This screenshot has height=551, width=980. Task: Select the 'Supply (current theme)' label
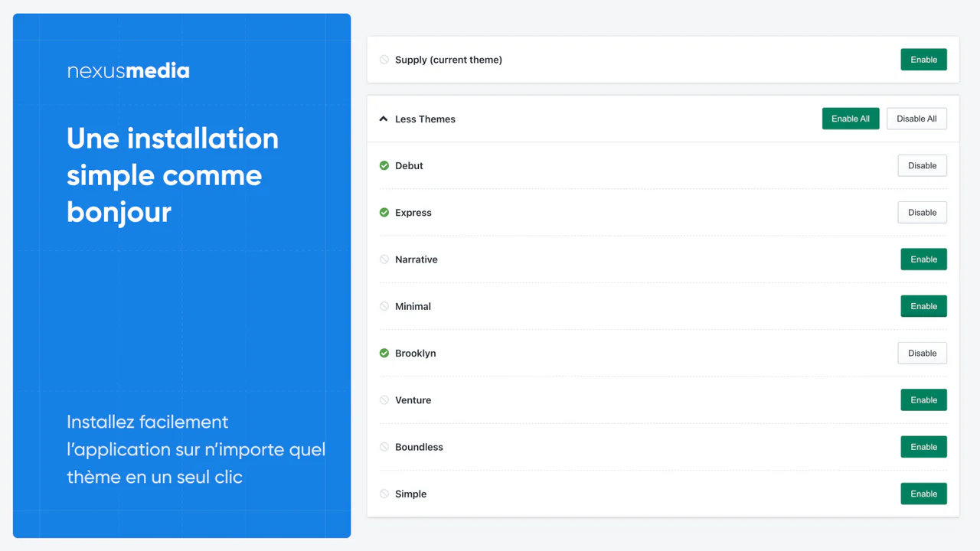(x=449, y=60)
